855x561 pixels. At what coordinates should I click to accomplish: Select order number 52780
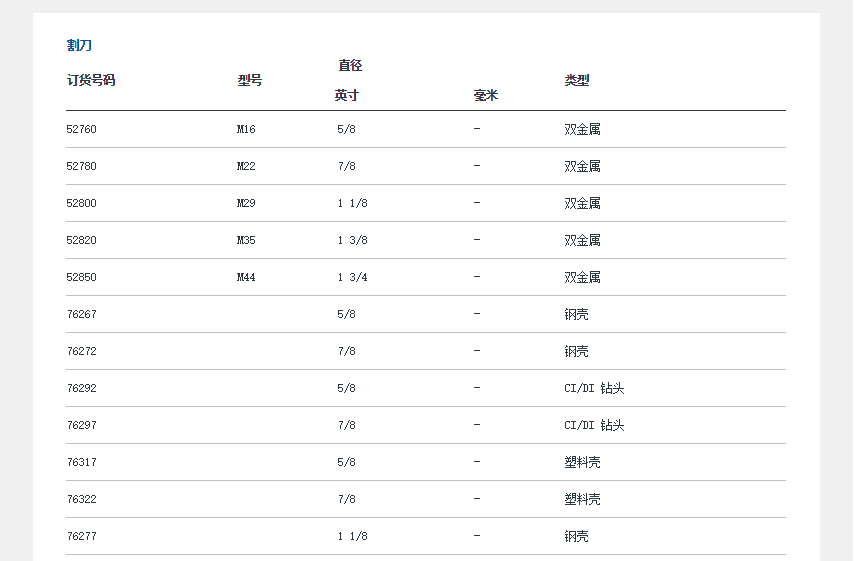pos(82,167)
